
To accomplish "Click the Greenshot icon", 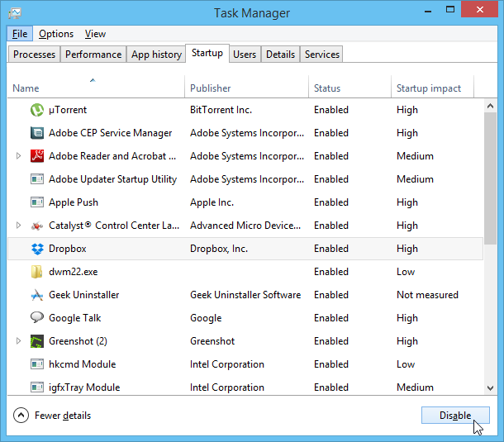I will click(36, 341).
